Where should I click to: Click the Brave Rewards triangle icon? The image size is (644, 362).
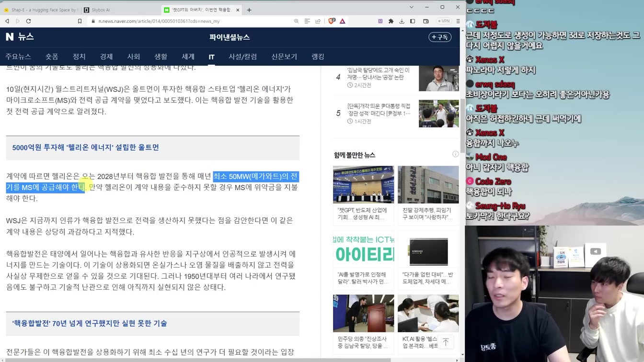tap(343, 21)
